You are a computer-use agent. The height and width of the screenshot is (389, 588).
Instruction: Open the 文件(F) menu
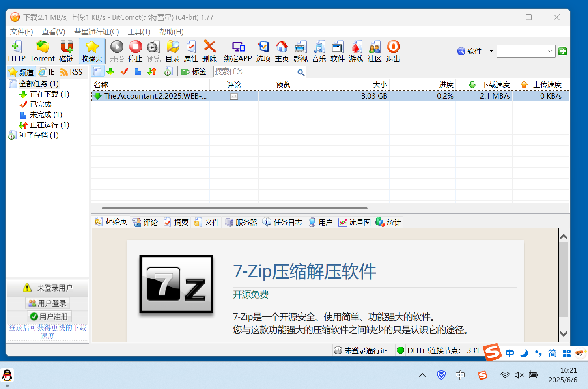point(22,32)
